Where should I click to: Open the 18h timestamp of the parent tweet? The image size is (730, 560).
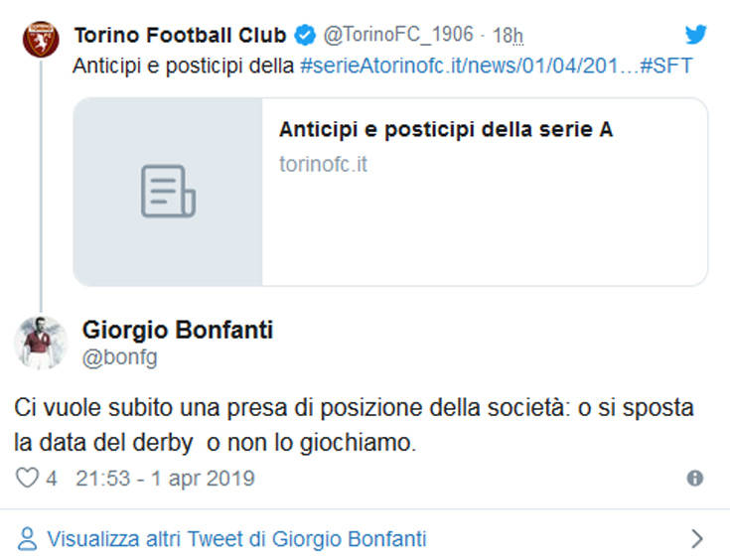(x=508, y=36)
